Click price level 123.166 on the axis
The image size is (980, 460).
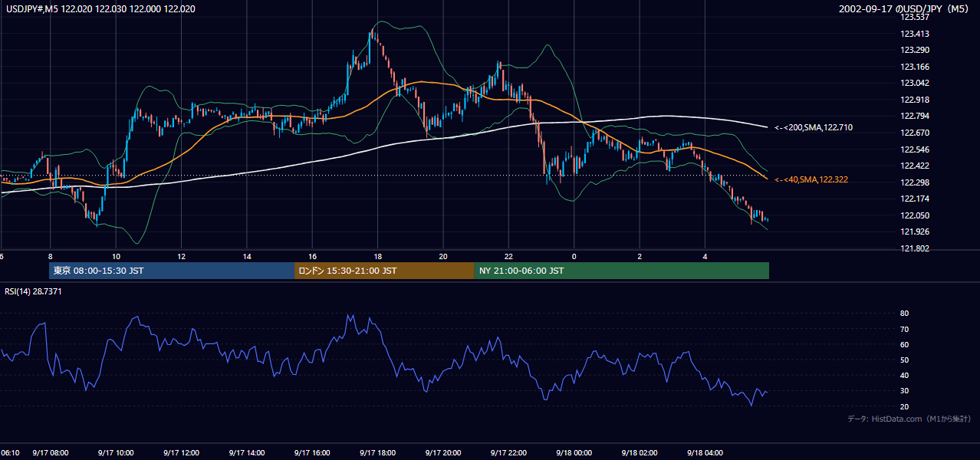tap(914, 67)
